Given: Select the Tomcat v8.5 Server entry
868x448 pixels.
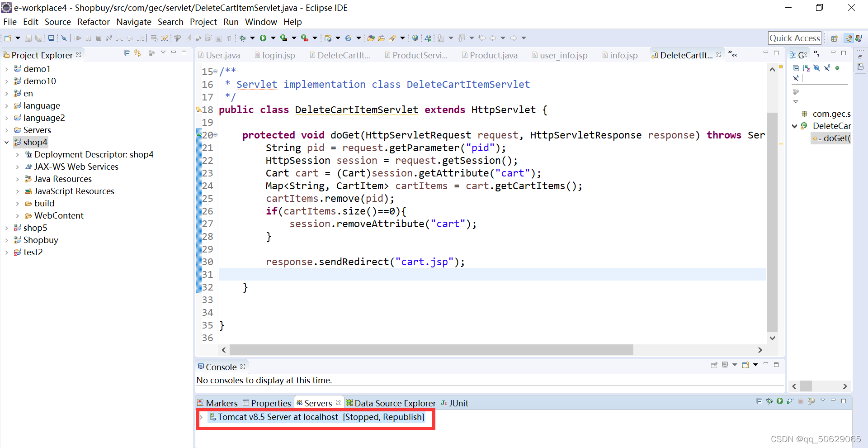Looking at the screenshot, I should pos(316,417).
